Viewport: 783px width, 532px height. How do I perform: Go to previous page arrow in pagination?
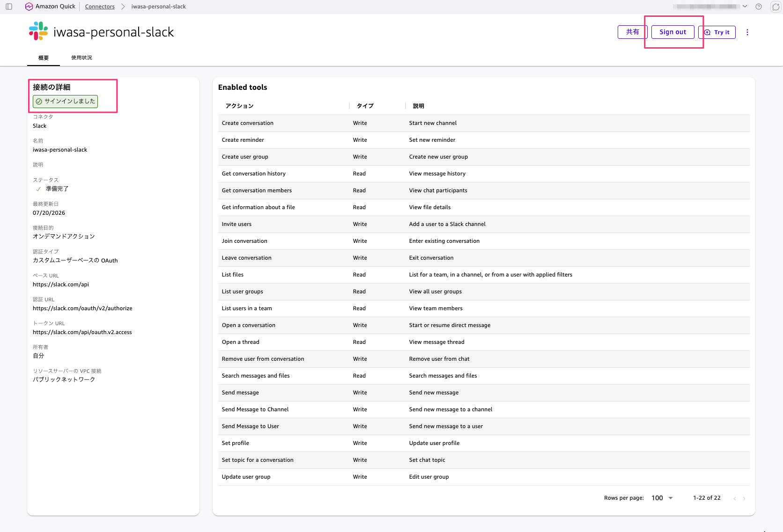[x=735, y=498]
